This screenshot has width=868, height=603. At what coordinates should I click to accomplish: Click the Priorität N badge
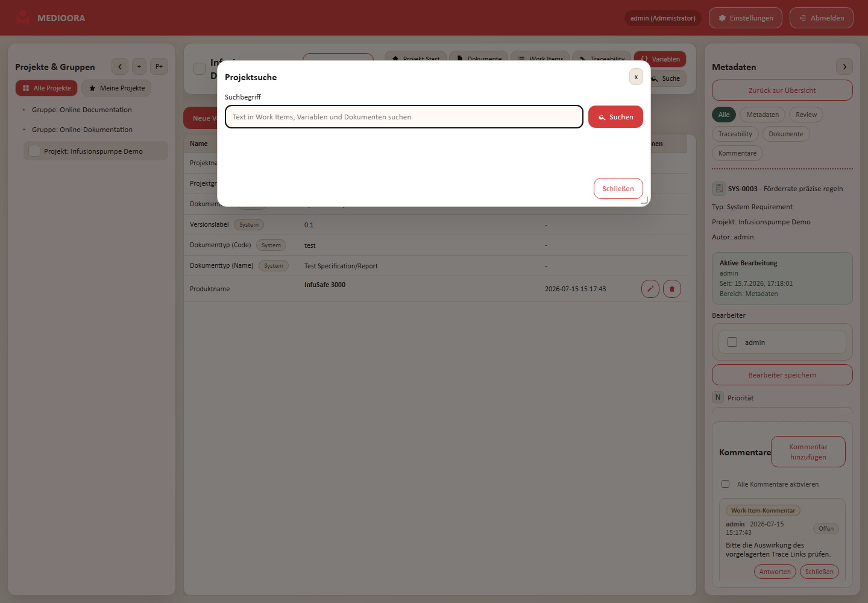point(718,397)
